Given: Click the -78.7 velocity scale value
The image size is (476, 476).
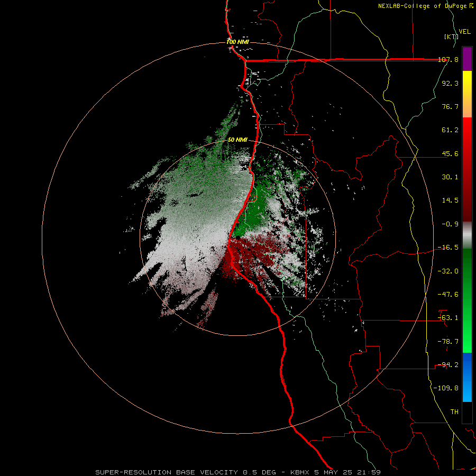Looking at the screenshot, I should click(x=448, y=342).
